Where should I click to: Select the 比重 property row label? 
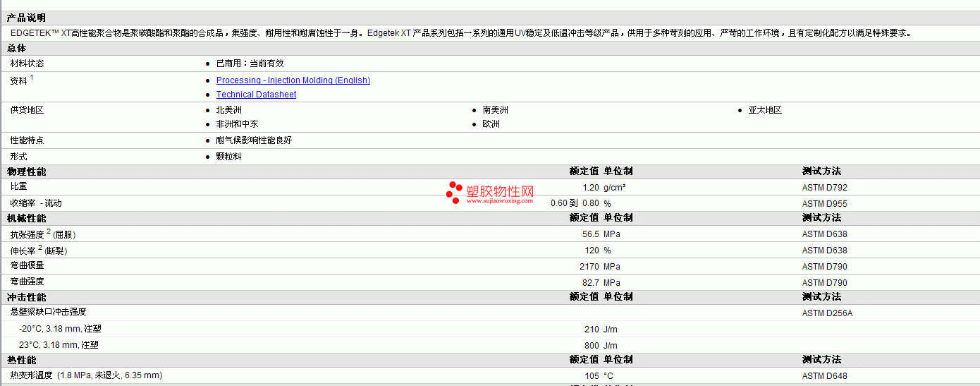(18, 187)
